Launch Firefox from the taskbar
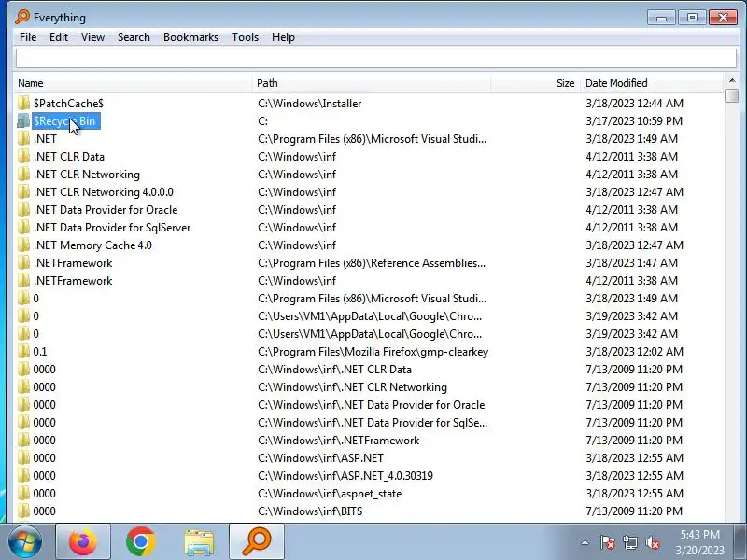Image resolution: width=747 pixels, height=560 pixels. (83, 541)
